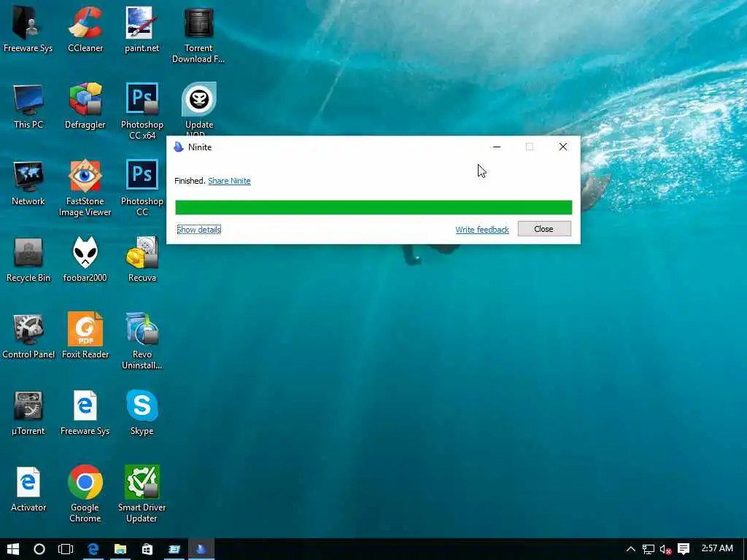Open the network tray icon

point(649,550)
